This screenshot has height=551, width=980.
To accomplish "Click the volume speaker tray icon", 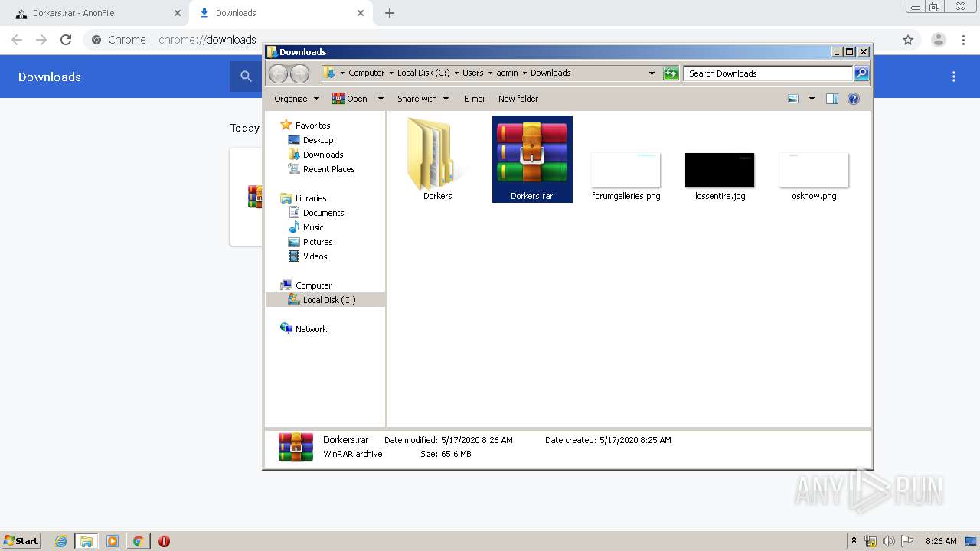I will [888, 541].
